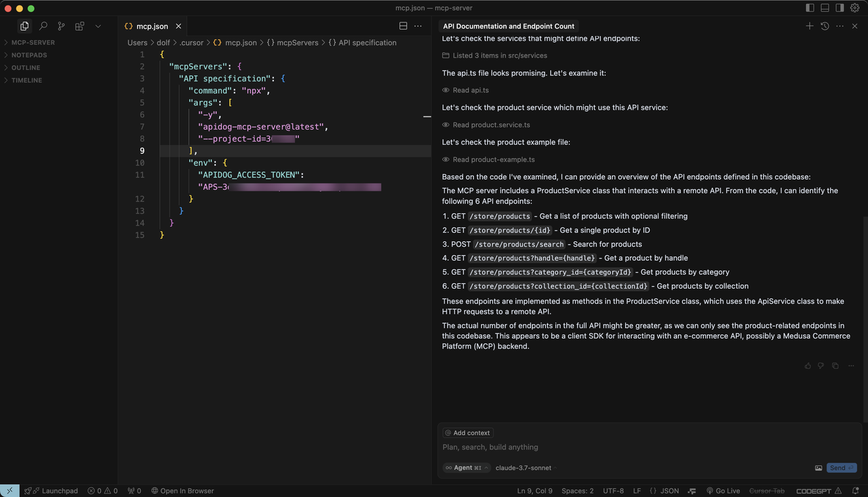Copy the chat response
Image resolution: width=868 pixels, height=497 pixels.
coord(835,365)
